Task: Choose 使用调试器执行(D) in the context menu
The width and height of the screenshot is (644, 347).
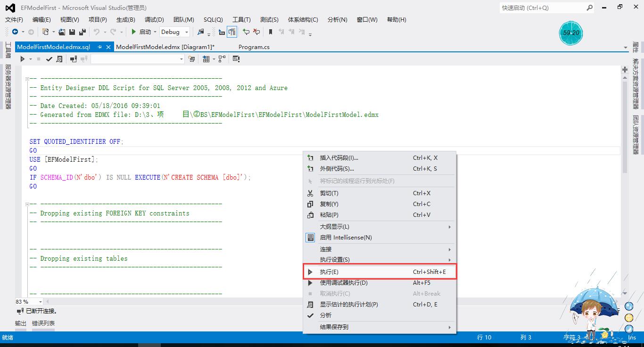Action: pyautogui.click(x=380, y=283)
